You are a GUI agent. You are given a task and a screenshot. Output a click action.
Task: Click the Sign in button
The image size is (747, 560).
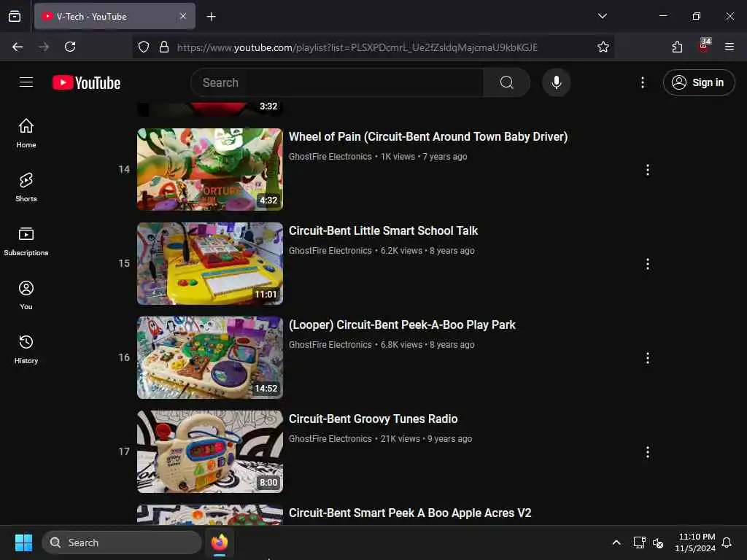698,82
